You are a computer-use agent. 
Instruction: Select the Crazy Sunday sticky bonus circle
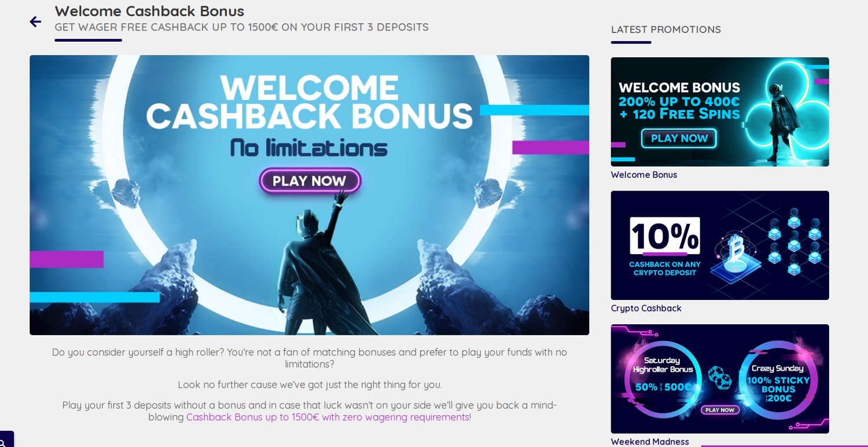(777, 380)
